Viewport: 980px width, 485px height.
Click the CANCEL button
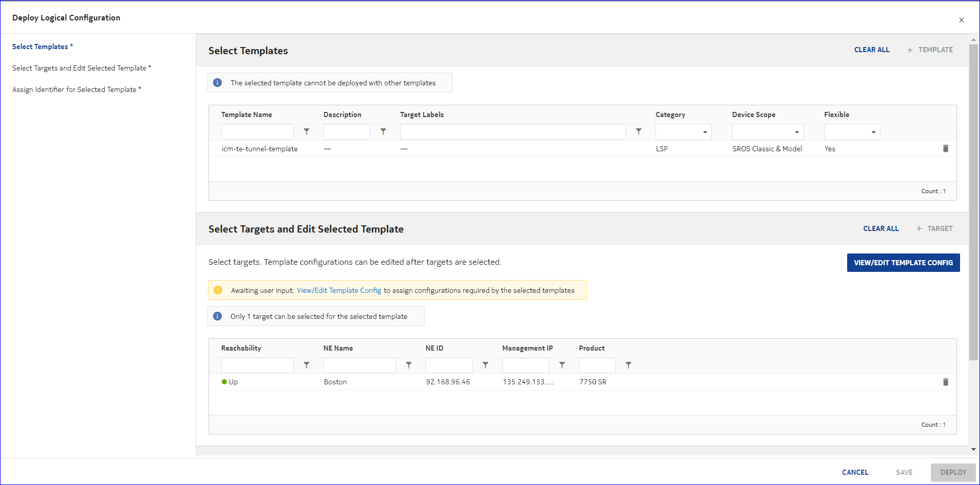[855, 472]
